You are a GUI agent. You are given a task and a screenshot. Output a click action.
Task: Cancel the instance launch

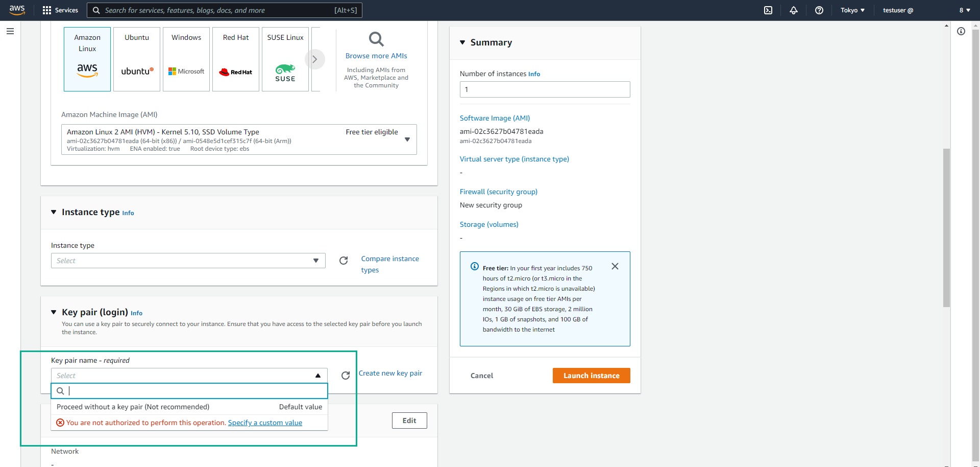482,376
